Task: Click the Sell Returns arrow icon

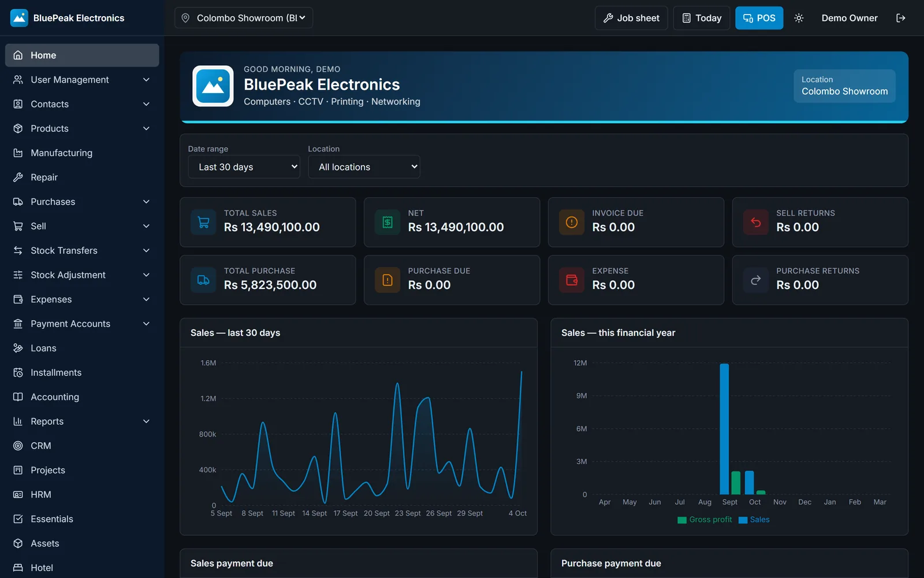Action: (x=755, y=223)
